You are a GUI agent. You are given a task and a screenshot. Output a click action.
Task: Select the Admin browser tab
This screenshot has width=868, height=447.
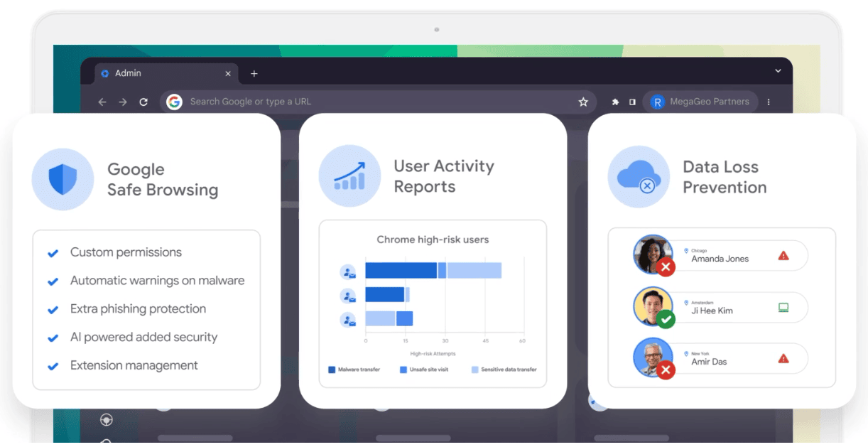[x=166, y=73]
